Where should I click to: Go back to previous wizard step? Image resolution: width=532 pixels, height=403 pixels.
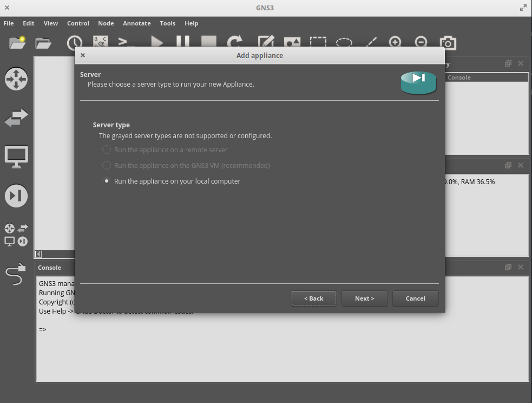[x=314, y=298]
